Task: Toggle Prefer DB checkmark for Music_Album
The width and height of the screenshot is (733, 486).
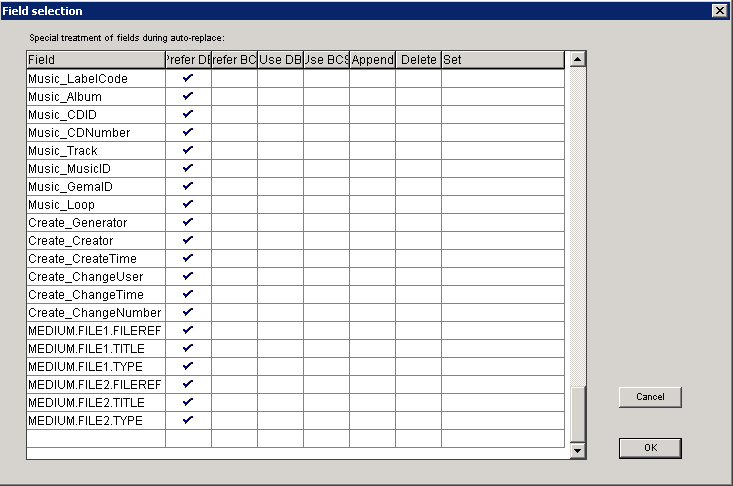Action: pos(188,96)
